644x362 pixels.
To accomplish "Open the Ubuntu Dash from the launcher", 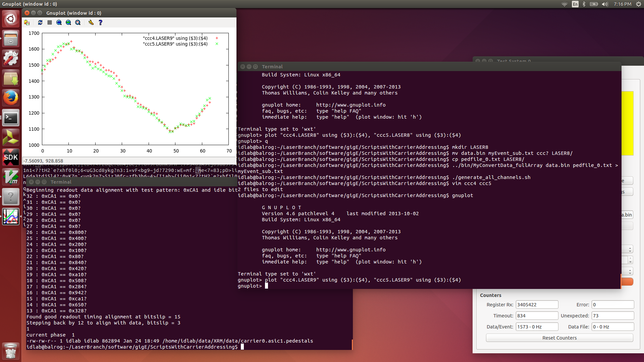I will pyautogui.click(x=11, y=19).
